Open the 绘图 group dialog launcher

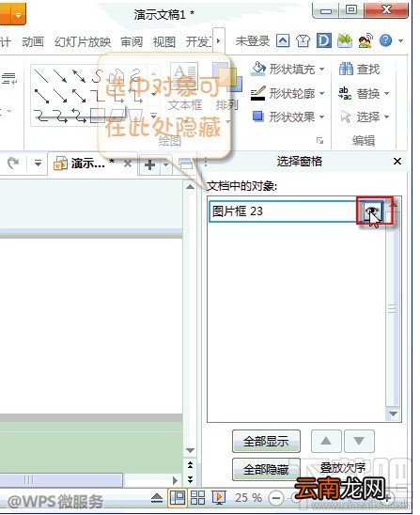point(319,141)
